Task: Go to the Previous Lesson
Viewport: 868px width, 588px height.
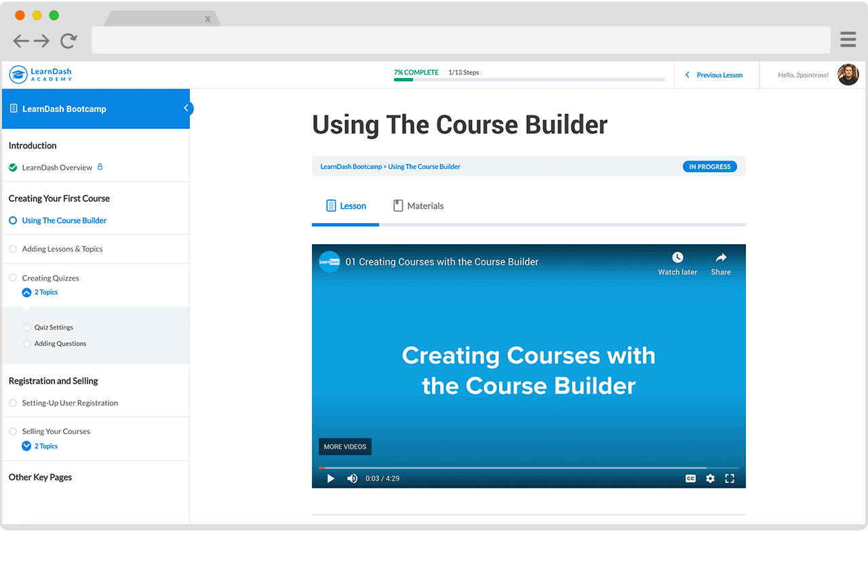Action: 714,75
